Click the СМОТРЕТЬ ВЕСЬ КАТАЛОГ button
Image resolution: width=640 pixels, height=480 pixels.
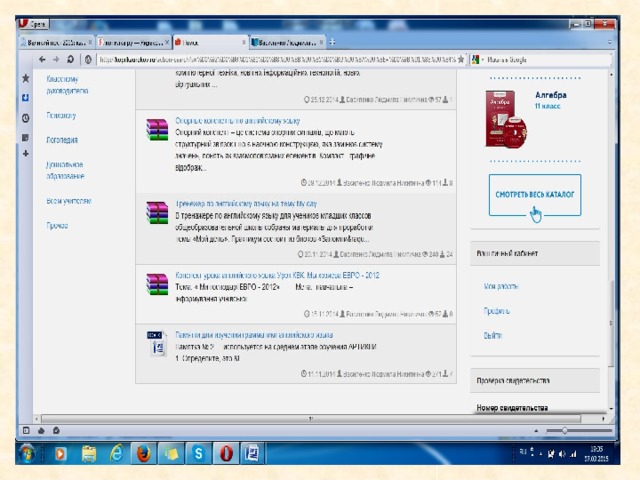[535, 195]
